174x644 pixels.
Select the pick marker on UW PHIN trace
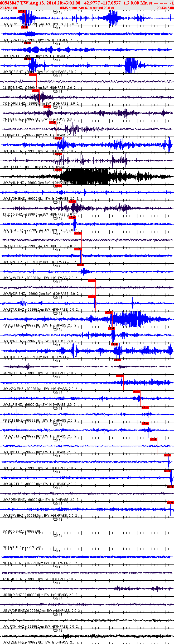(58, 170)
